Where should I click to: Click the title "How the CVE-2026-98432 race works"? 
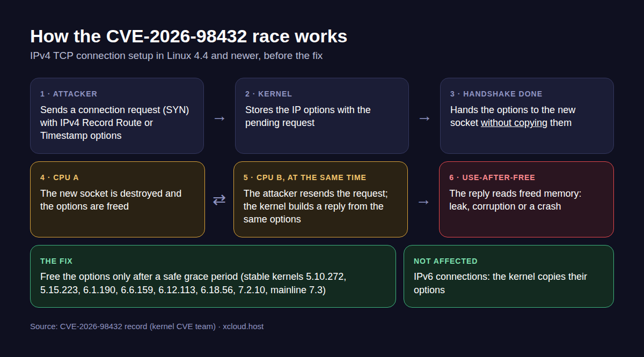click(x=188, y=36)
